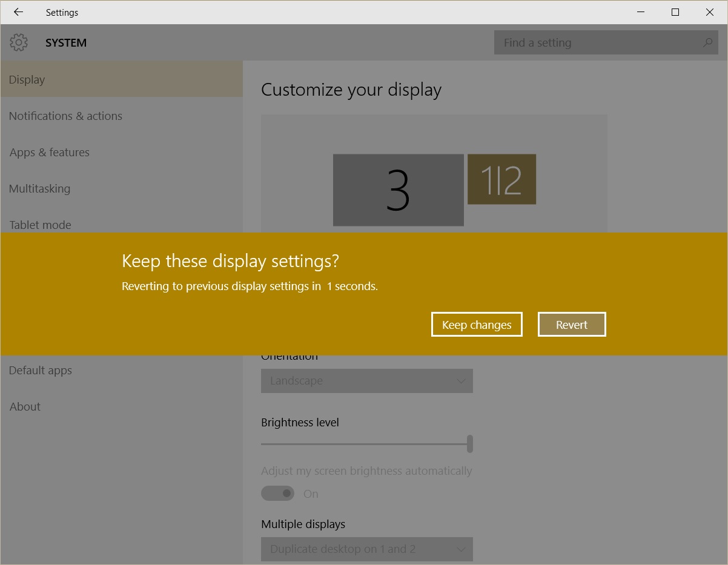This screenshot has width=728, height=565.
Task: Select display monitor 3 thumbnail
Action: 399,190
